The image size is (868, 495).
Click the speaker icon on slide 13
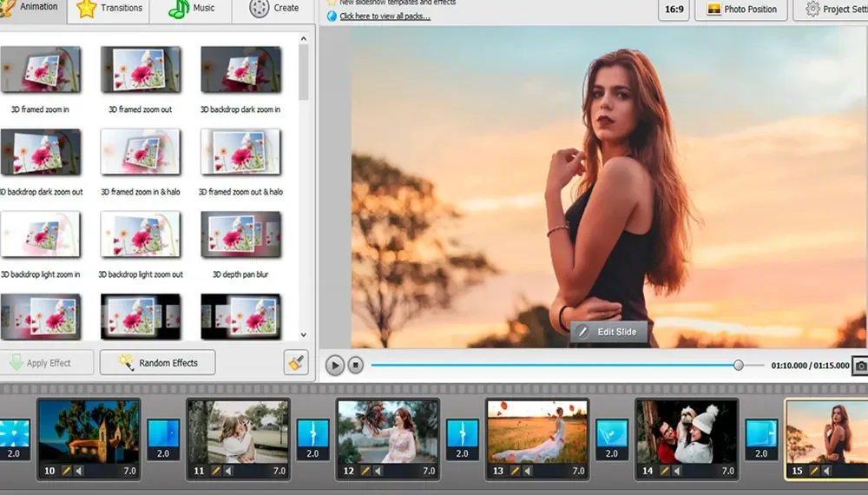point(528,472)
